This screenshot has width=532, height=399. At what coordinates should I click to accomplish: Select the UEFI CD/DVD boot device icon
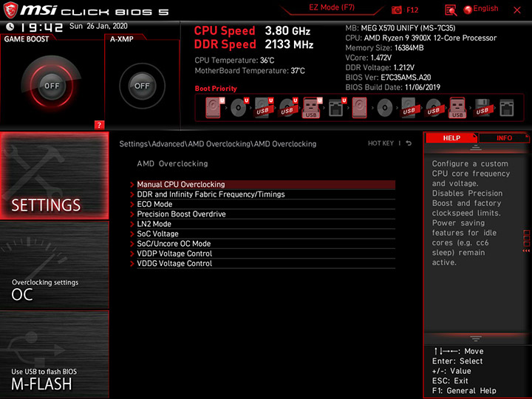pos(239,108)
